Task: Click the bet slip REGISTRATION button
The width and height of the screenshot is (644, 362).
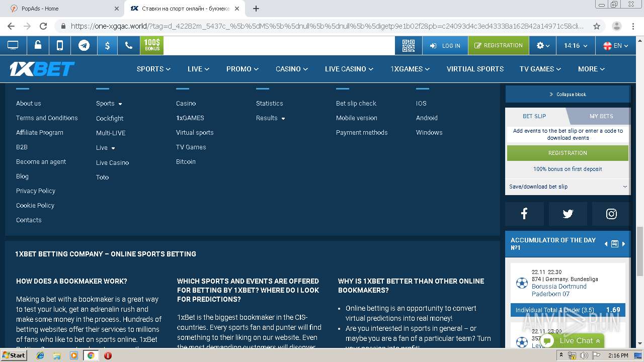Action: tap(568, 153)
